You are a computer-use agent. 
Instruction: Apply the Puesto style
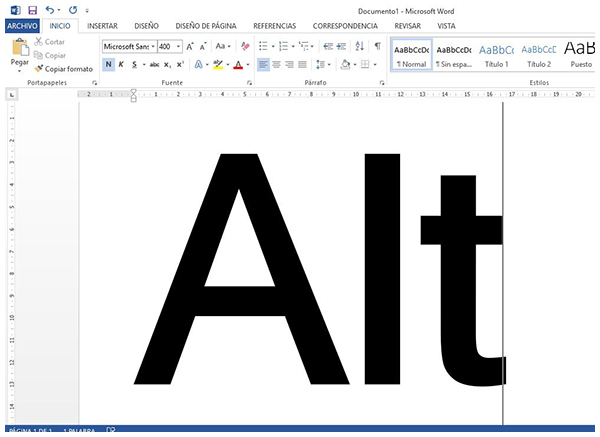579,55
